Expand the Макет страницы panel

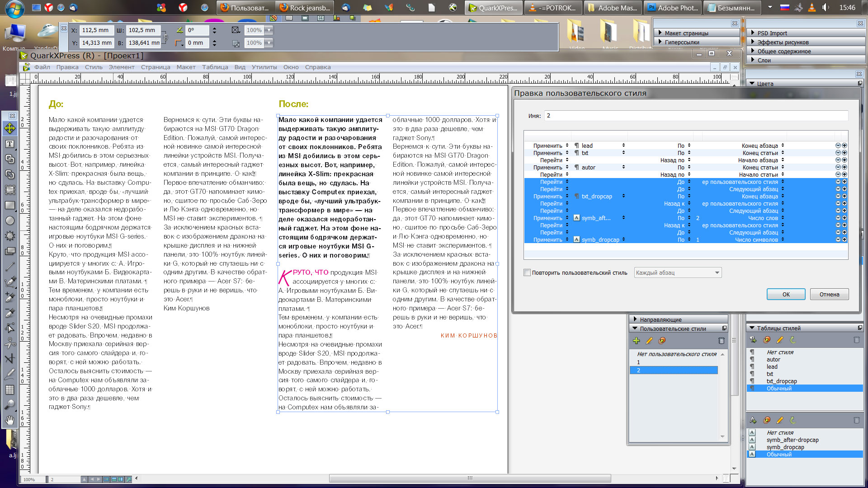[x=660, y=33]
